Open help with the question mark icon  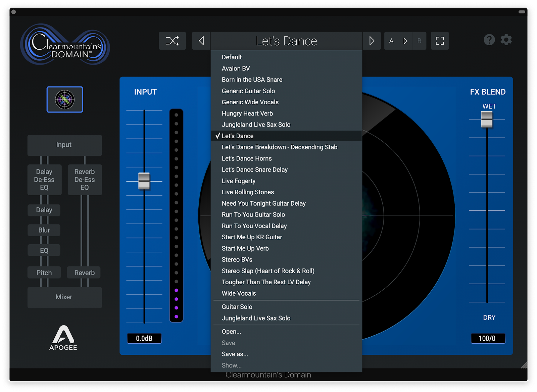click(489, 40)
